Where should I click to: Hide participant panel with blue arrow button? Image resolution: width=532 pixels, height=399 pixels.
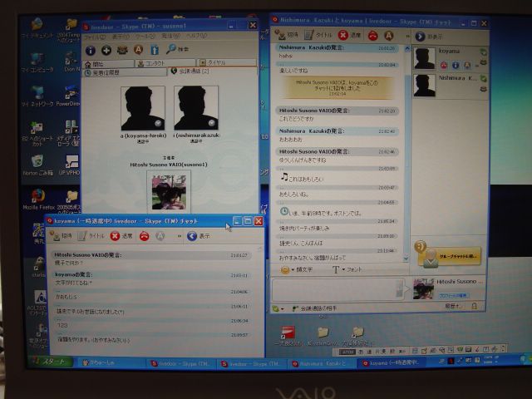[x=420, y=37]
